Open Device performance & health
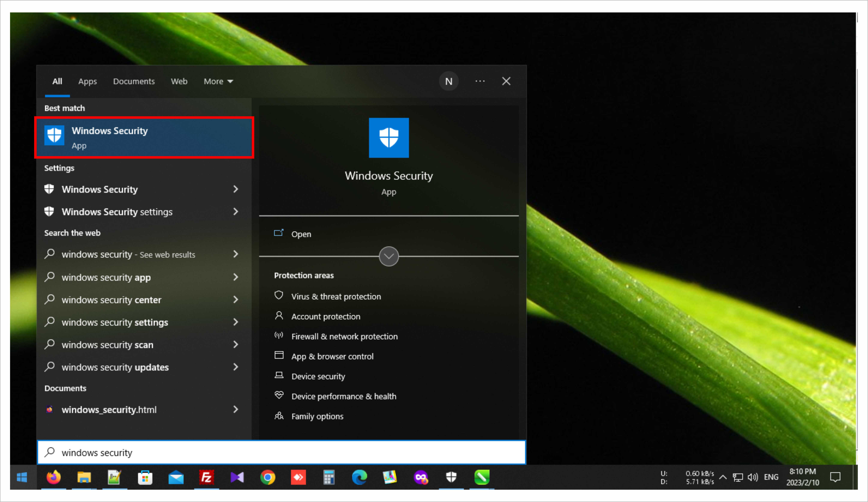This screenshot has height=502, width=868. pyautogui.click(x=343, y=396)
